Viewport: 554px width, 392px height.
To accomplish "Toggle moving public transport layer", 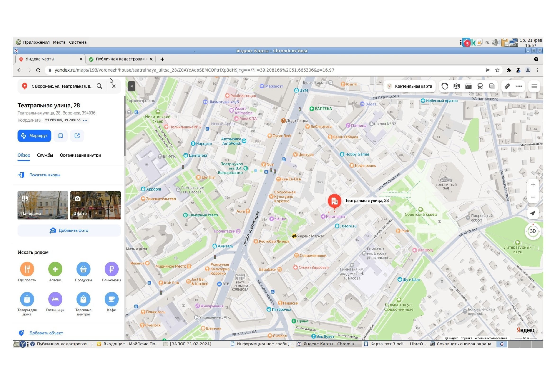I will point(480,86).
